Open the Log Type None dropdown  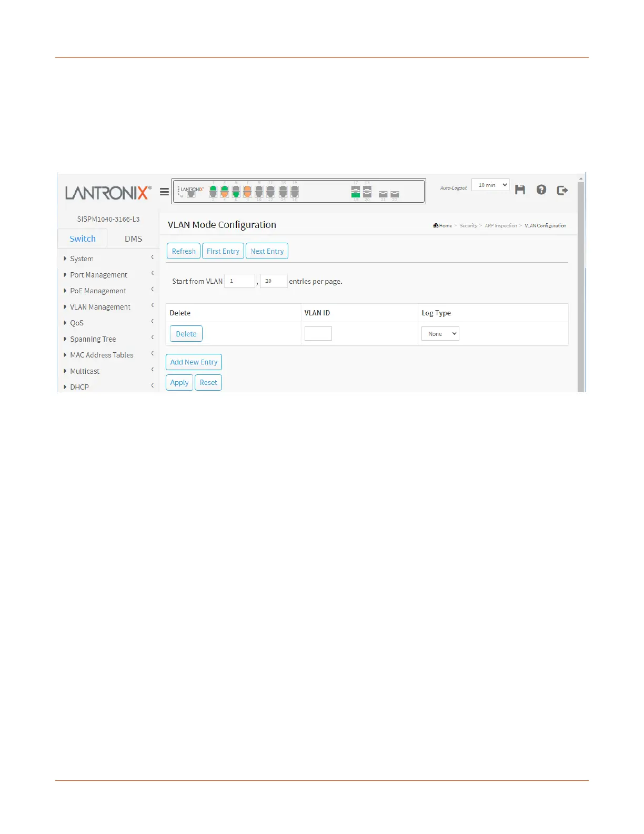coord(440,334)
